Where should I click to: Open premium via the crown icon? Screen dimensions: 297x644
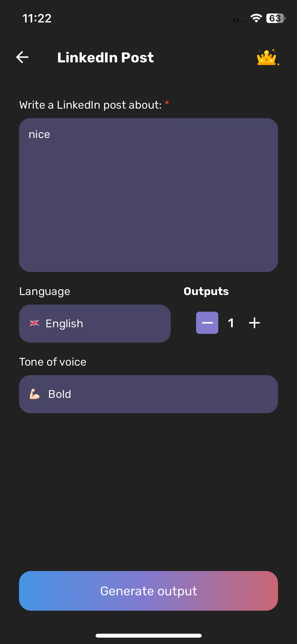267,57
